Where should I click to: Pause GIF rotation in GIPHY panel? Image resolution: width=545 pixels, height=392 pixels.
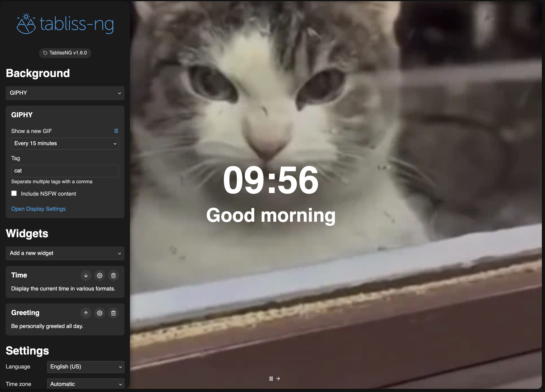[116, 131]
